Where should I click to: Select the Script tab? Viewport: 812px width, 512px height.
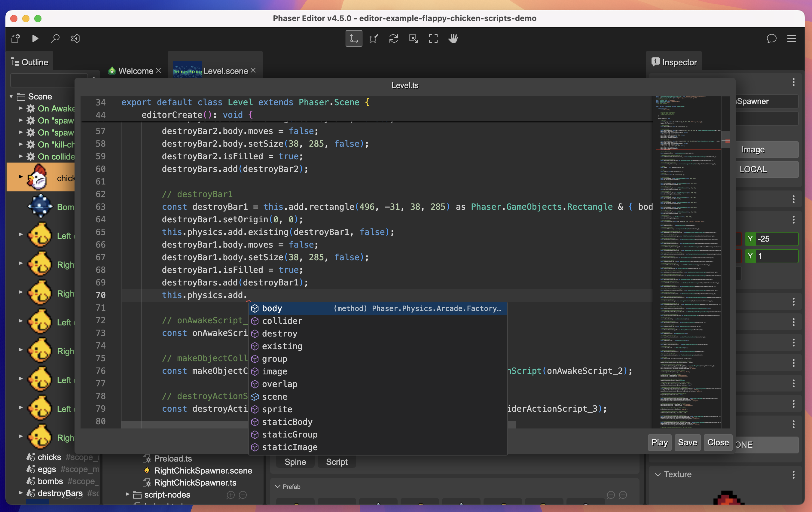click(x=337, y=462)
